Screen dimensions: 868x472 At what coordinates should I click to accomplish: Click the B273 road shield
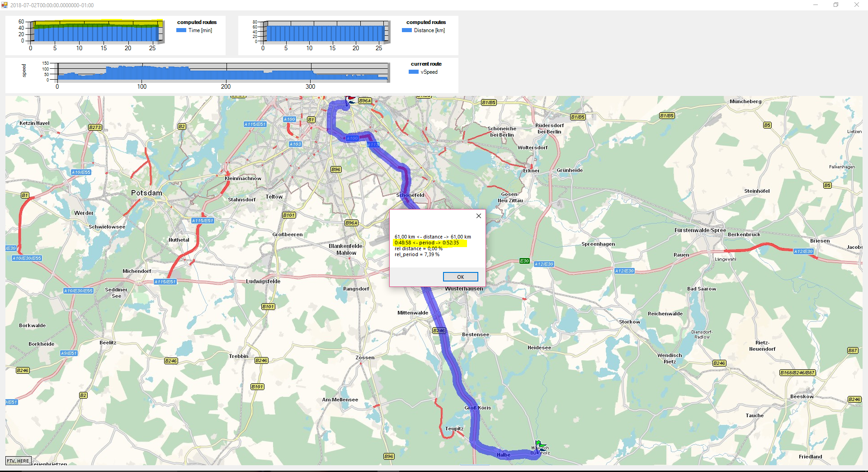[95, 127]
